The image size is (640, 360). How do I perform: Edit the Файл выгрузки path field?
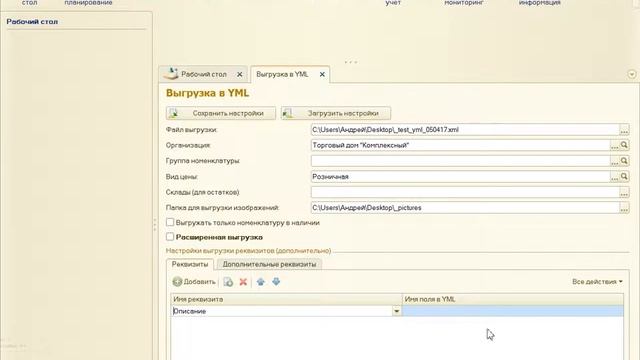click(x=465, y=130)
